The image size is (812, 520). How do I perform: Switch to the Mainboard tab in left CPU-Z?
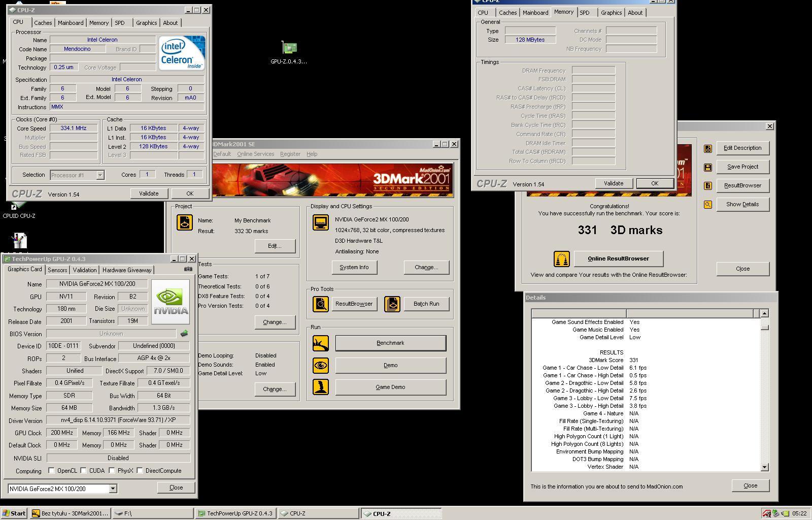coord(71,23)
